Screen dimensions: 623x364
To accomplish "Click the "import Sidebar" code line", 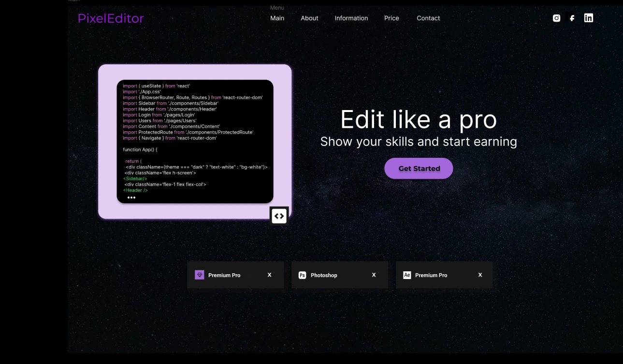I will point(171,103).
